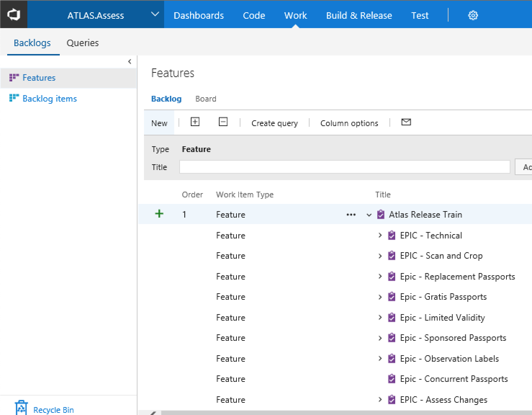Click the New button
Screen dimensions: 532x415
pos(159,123)
